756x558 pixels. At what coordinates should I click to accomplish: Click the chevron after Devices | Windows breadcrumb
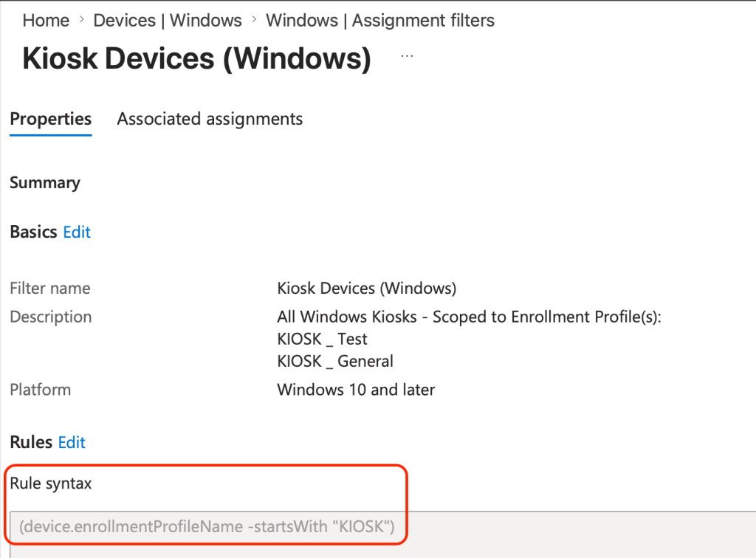[x=254, y=21]
